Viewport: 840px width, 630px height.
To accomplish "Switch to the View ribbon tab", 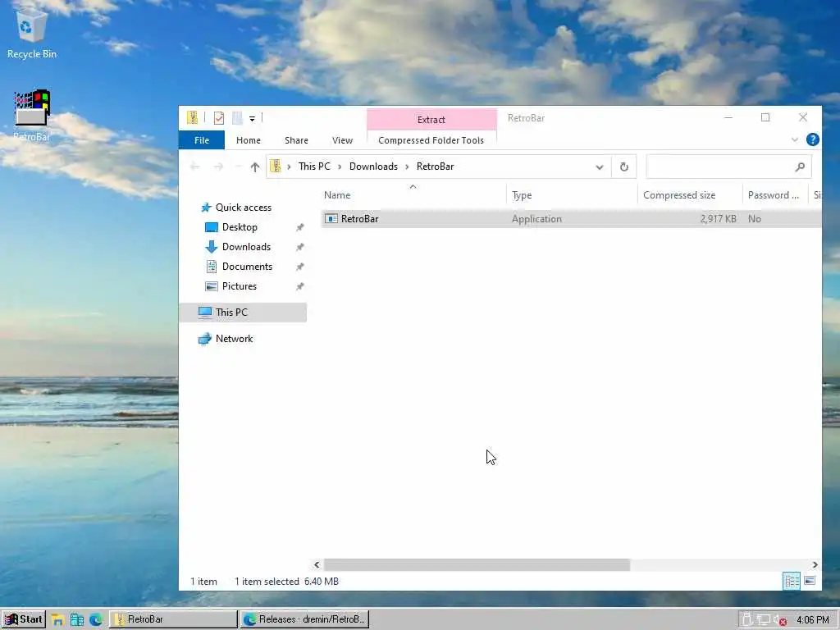I will 342,140.
